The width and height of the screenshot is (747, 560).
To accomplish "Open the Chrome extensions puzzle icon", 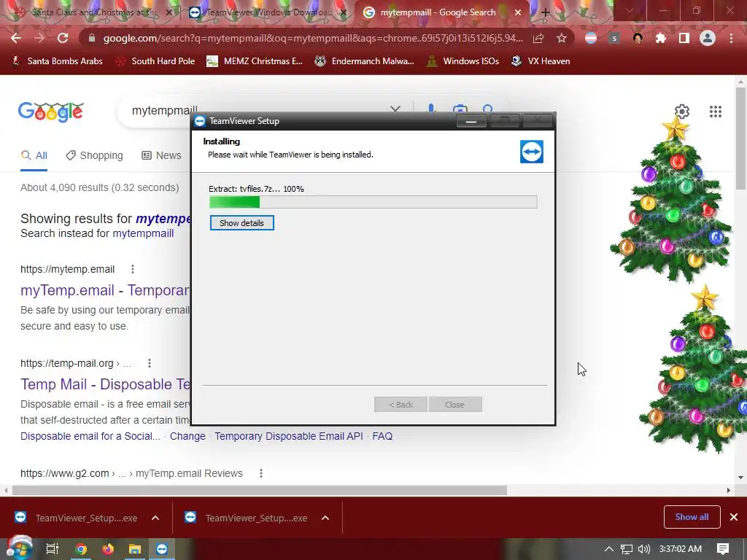I will [661, 38].
